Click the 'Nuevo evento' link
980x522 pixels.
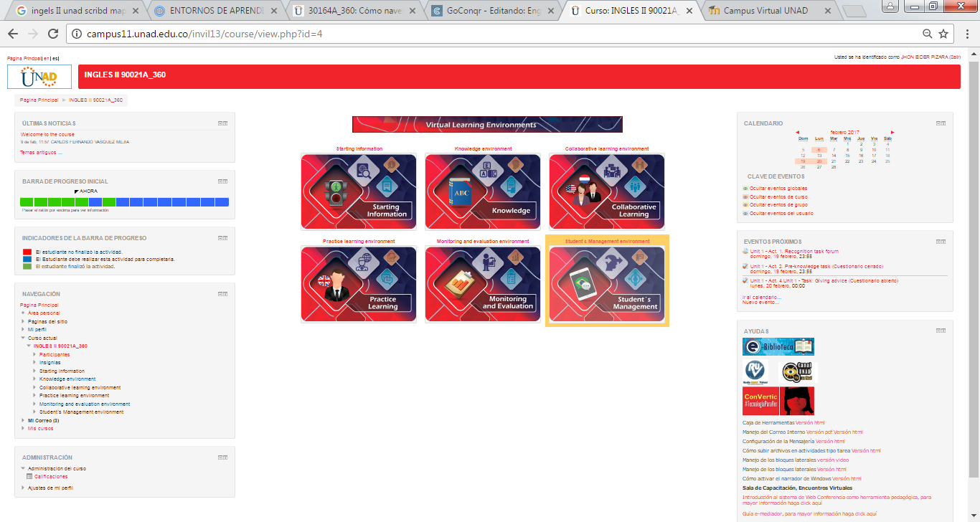pyautogui.click(x=760, y=302)
